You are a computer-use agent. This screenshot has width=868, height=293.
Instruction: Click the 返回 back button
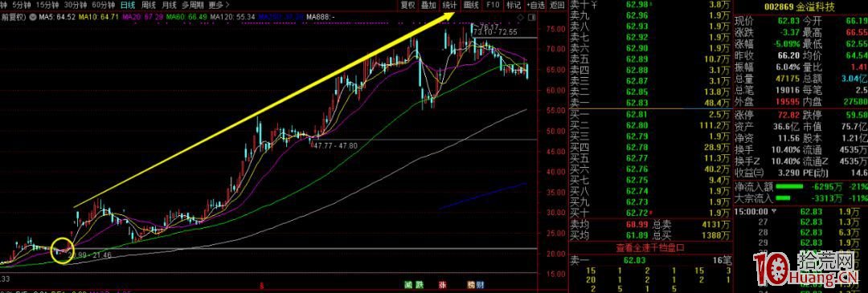click(x=556, y=5)
